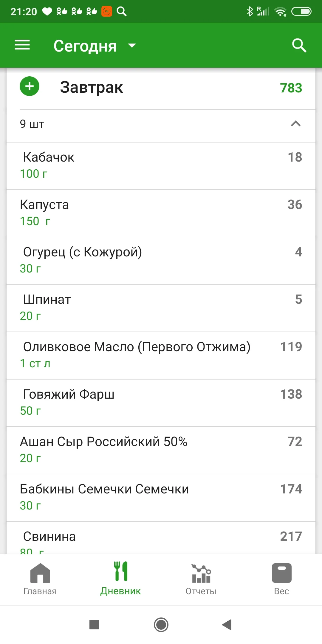This screenshot has height=644, width=322.
Task: Open Бабкины Семечки Семечки entry
Action: [x=161, y=497]
